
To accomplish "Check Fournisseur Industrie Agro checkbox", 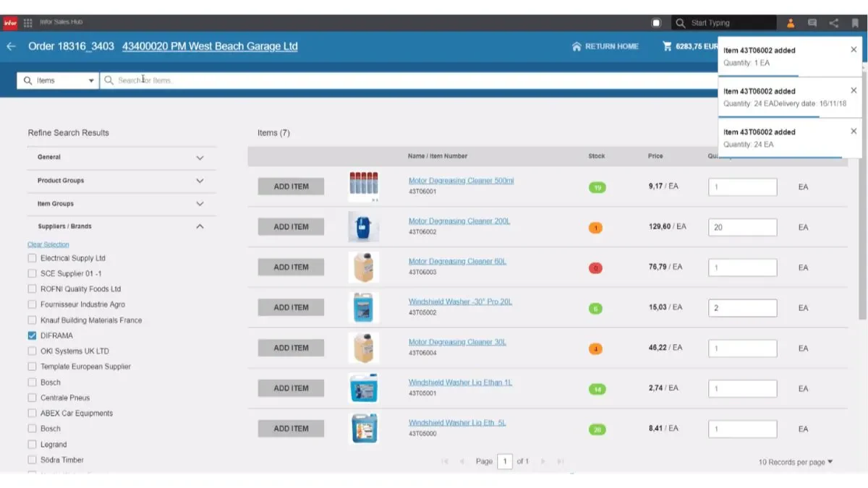I will pyautogui.click(x=32, y=304).
